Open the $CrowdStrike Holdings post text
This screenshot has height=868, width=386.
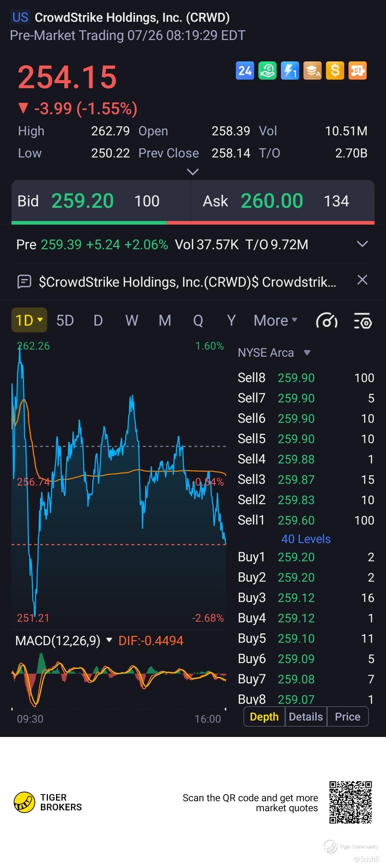click(x=187, y=282)
